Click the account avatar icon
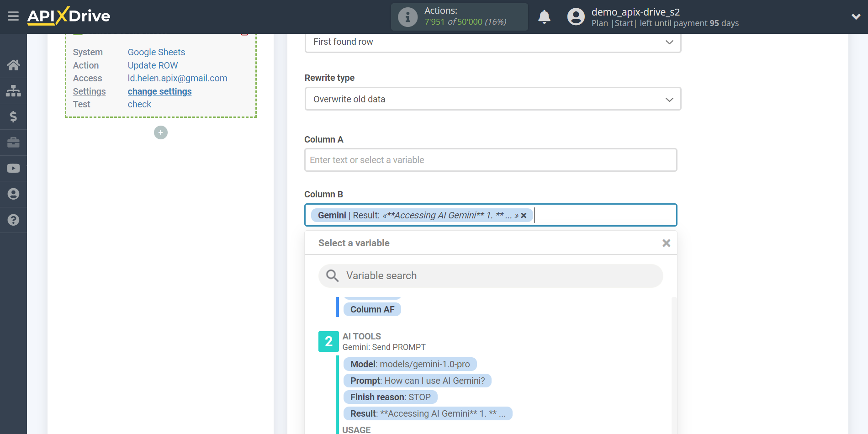This screenshot has height=434, width=868. point(576,17)
